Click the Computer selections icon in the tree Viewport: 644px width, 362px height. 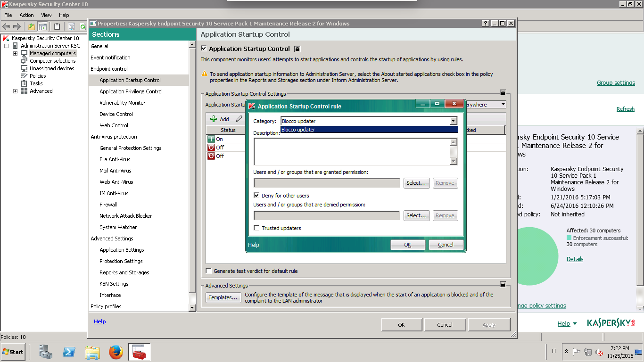24,61
